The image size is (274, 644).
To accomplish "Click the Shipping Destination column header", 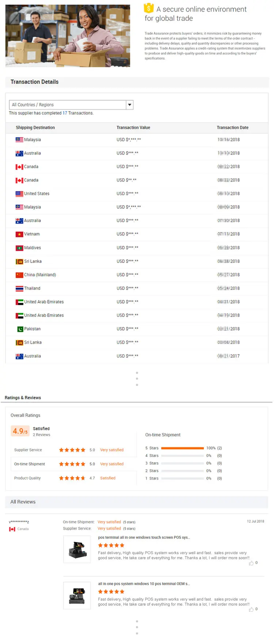I will point(35,128).
